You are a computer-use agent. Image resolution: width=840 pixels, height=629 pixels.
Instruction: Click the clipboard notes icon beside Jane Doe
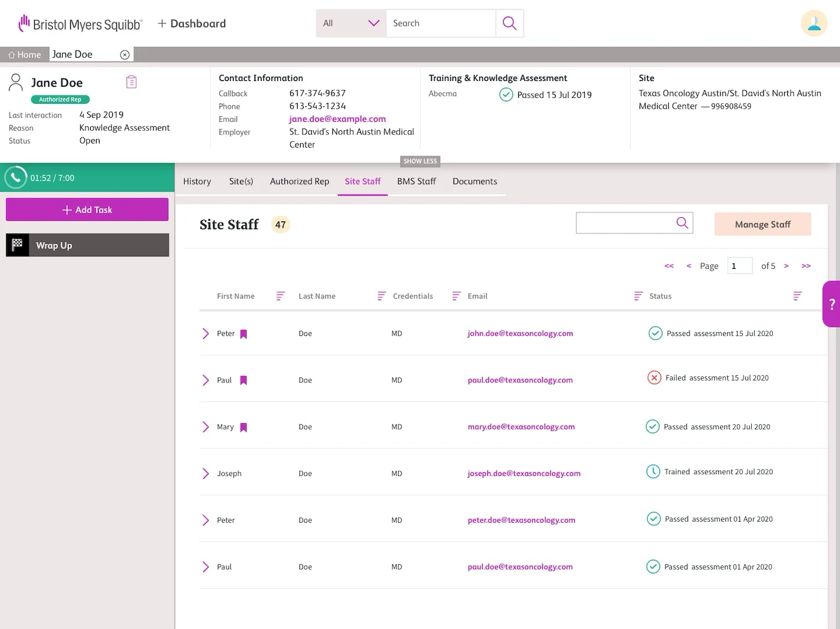(132, 82)
